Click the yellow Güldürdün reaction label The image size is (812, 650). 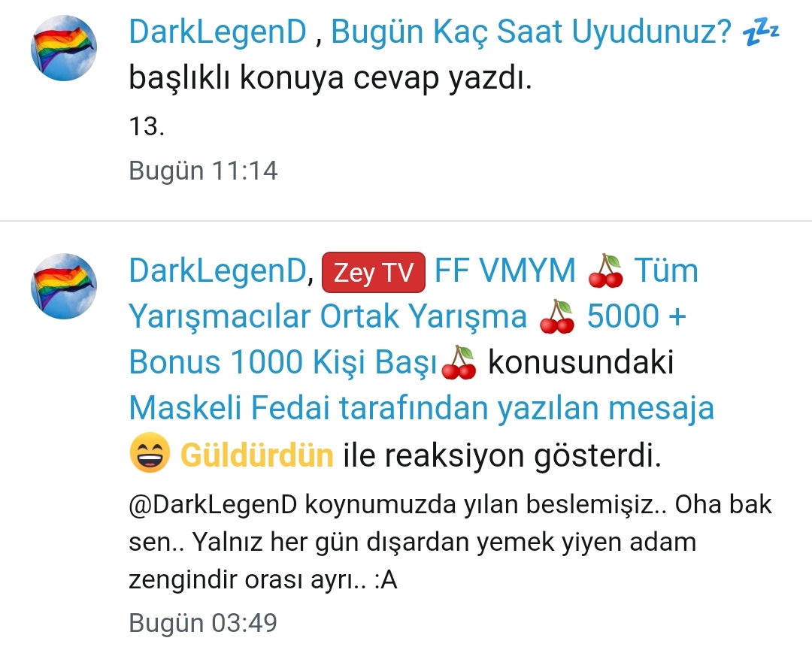click(257, 455)
